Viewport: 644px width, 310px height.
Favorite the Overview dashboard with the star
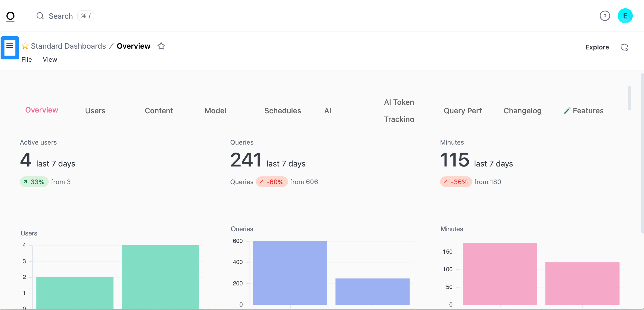[x=161, y=46]
